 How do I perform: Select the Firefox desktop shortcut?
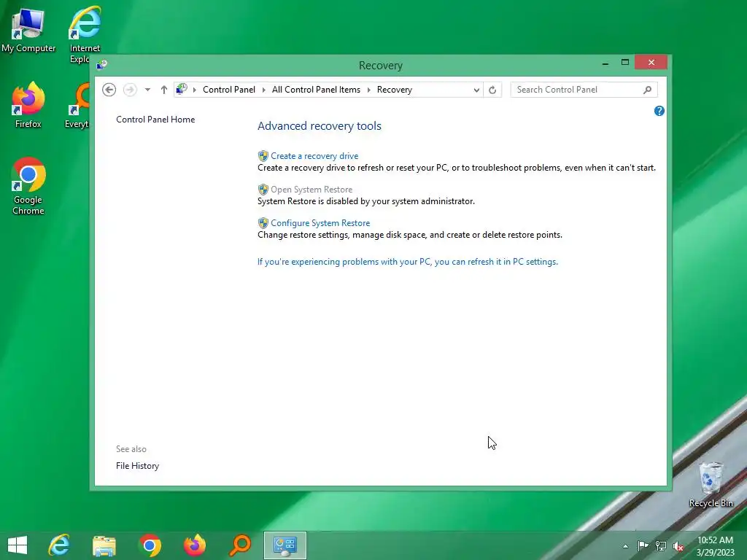[28, 105]
